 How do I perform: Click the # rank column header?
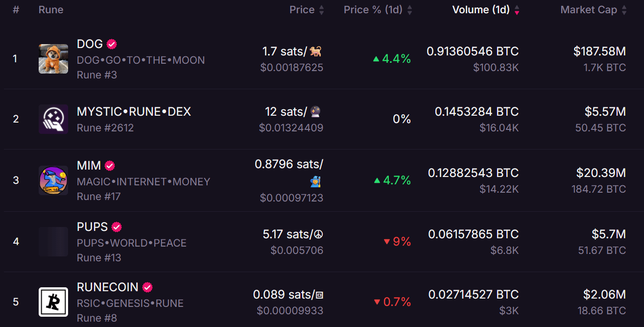(x=16, y=10)
